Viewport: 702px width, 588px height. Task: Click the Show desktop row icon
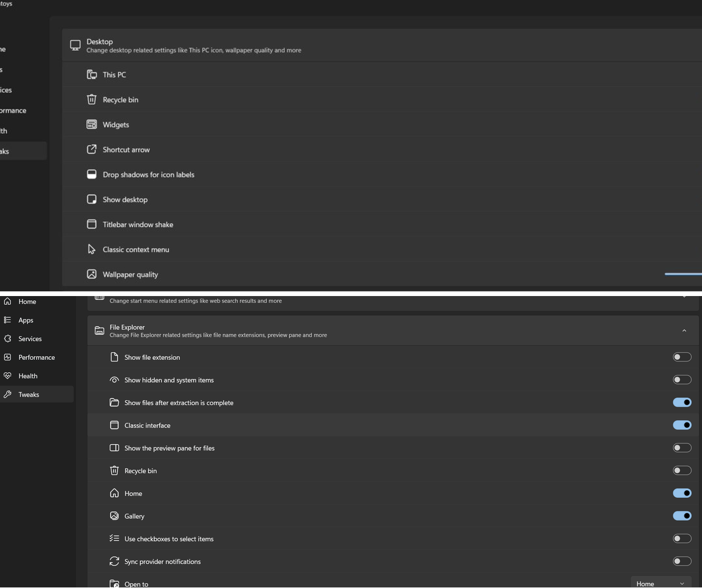pos(92,200)
